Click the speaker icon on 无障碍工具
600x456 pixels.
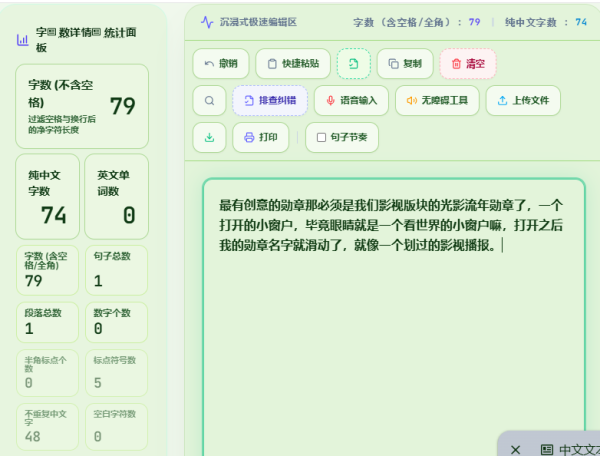click(412, 101)
